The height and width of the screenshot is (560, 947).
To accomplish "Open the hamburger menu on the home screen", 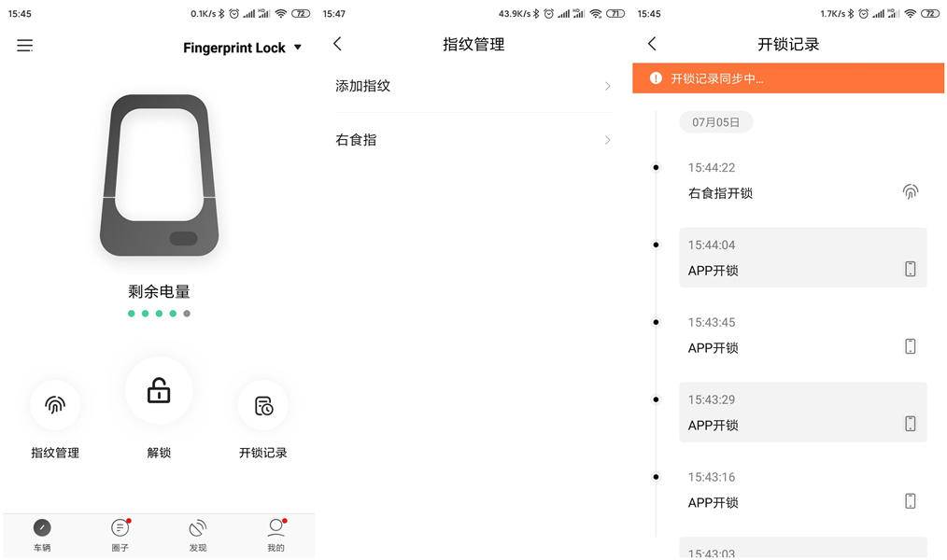I will tap(25, 44).
